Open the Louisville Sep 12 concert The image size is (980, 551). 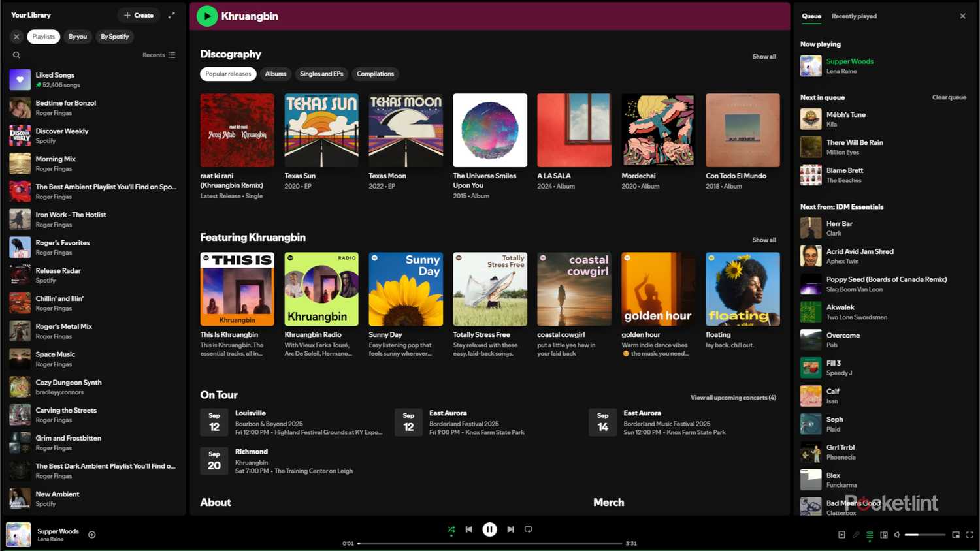pos(293,422)
